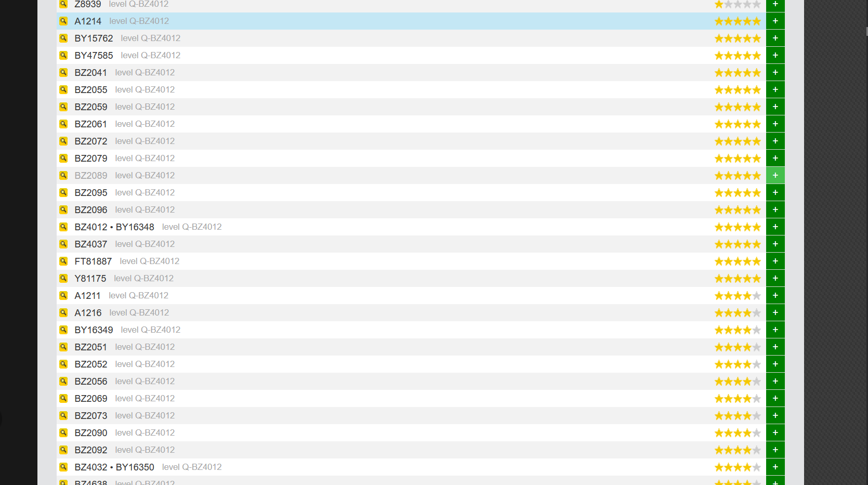Open the magnifier icon for BZ4032 • BY16350
This screenshot has height=485, width=868.
(63, 467)
